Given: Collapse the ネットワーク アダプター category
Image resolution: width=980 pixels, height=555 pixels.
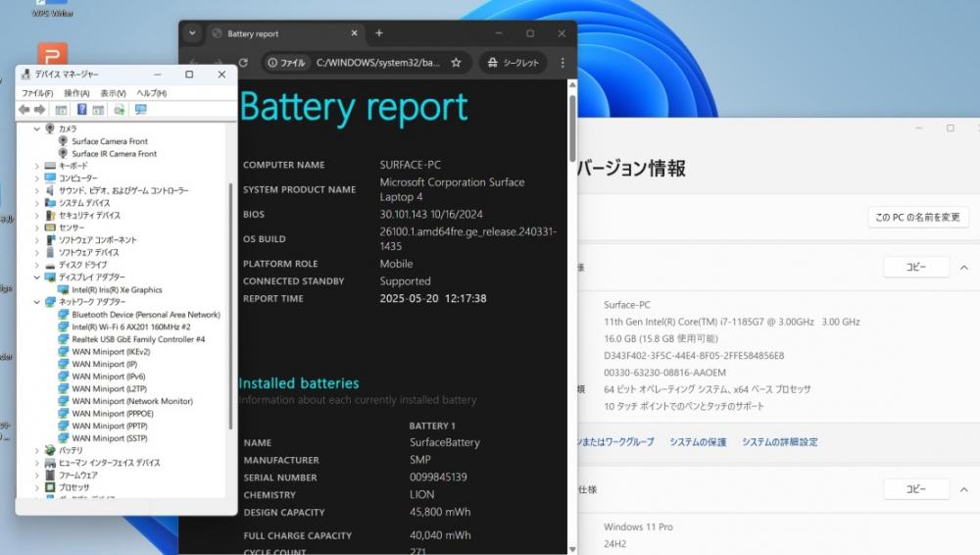Looking at the screenshot, I should pyautogui.click(x=37, y=302).
